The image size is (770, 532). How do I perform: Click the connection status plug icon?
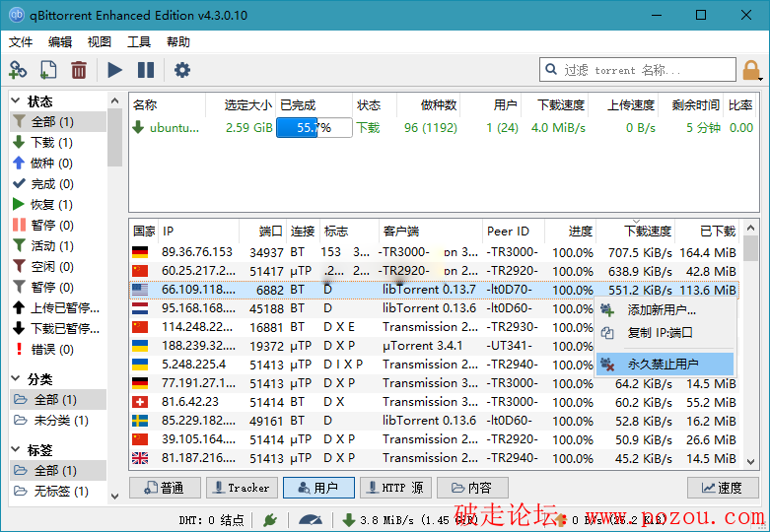269,519
